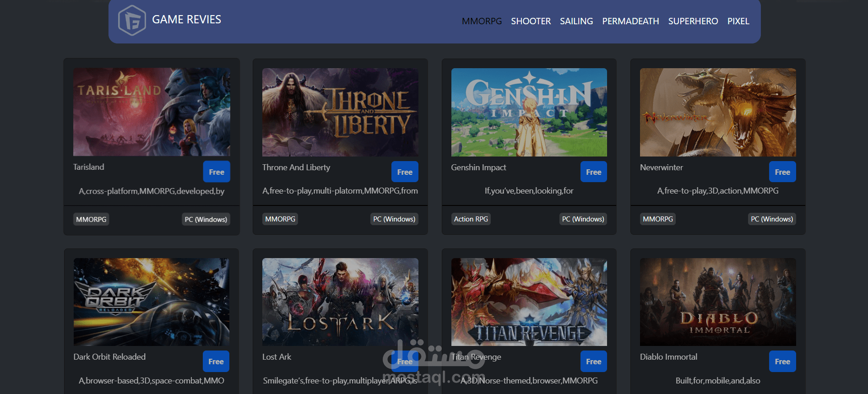Click description 'If,you've,been,looking,for'
The width and height of the screenshot is (868, 394).
pos(529,191)
